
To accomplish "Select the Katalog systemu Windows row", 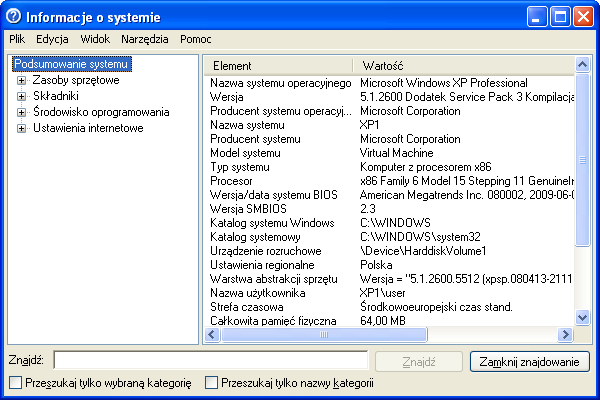I will pos(389,223).
